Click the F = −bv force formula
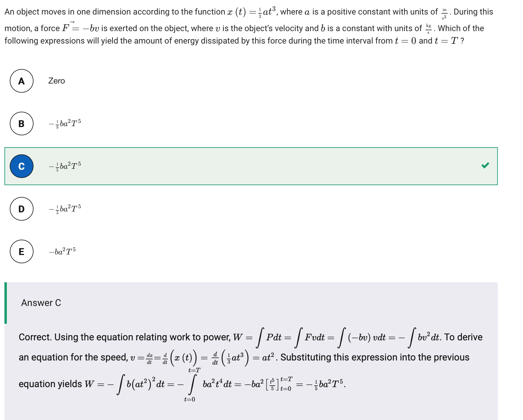This screenshot has width=523, height=420. [80, 28]
